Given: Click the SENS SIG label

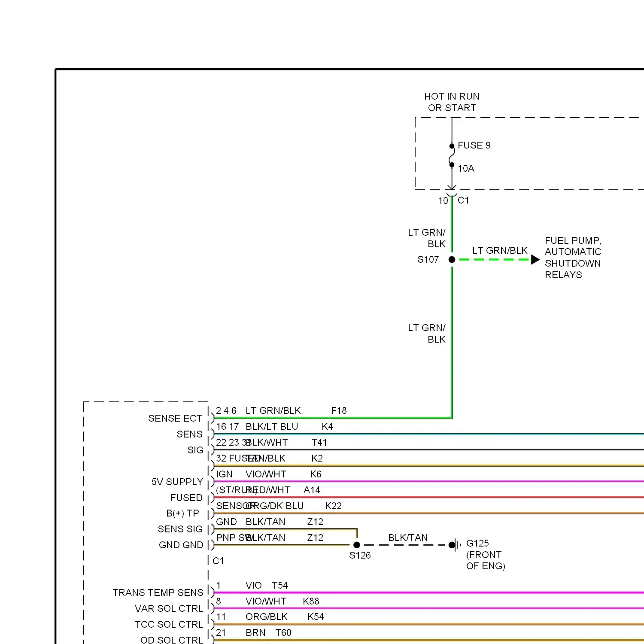Looking at the screenshot, I should point(180,529).
